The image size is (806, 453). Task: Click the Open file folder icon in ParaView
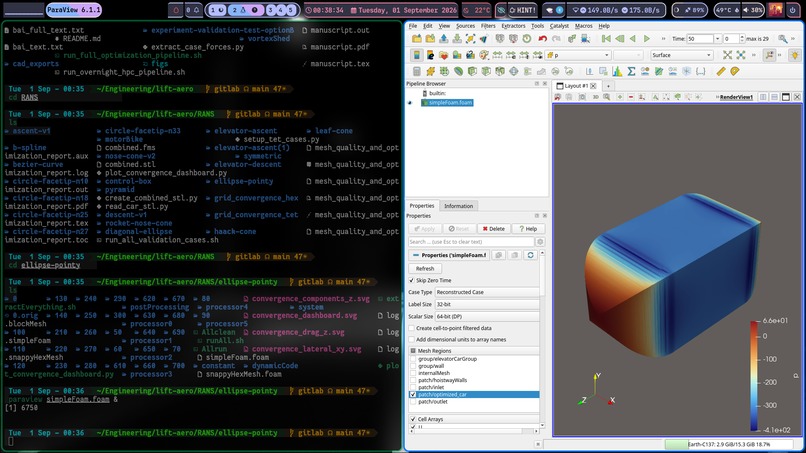(x=417, y=39)
